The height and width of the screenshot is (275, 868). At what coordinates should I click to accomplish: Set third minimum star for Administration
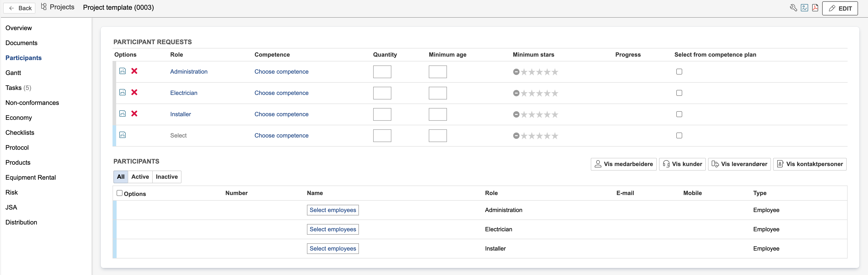[539, 72]
